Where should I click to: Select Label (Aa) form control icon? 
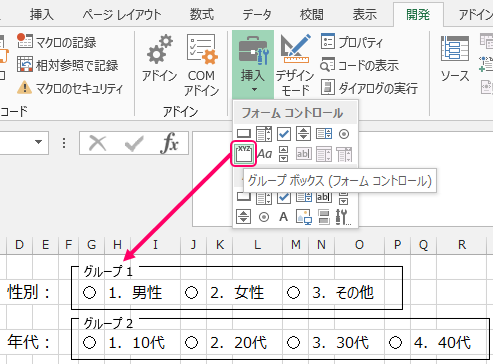click(265, 154)
